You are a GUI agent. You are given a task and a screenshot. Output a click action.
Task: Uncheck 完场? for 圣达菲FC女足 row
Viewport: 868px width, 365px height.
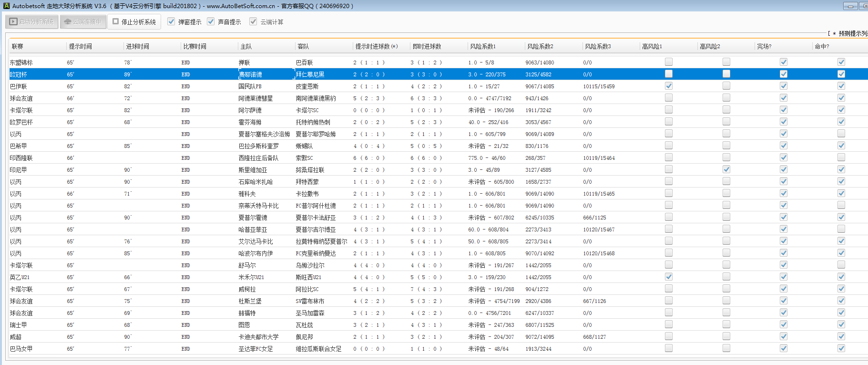point(783,348)
